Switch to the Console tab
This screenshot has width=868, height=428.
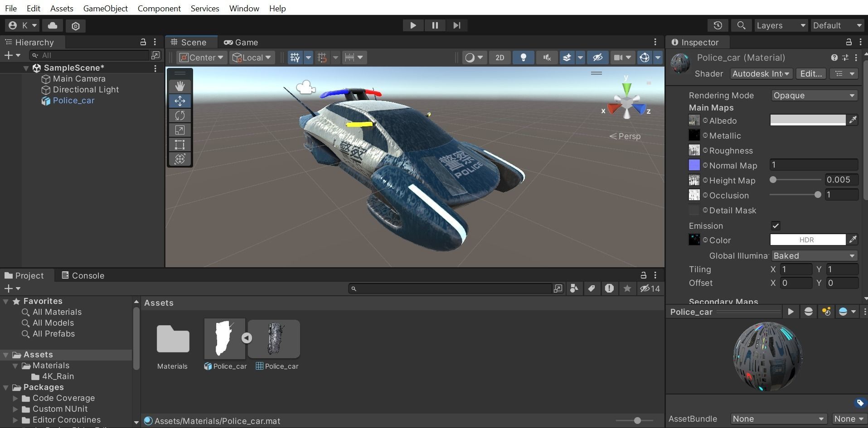click(83, 275)
